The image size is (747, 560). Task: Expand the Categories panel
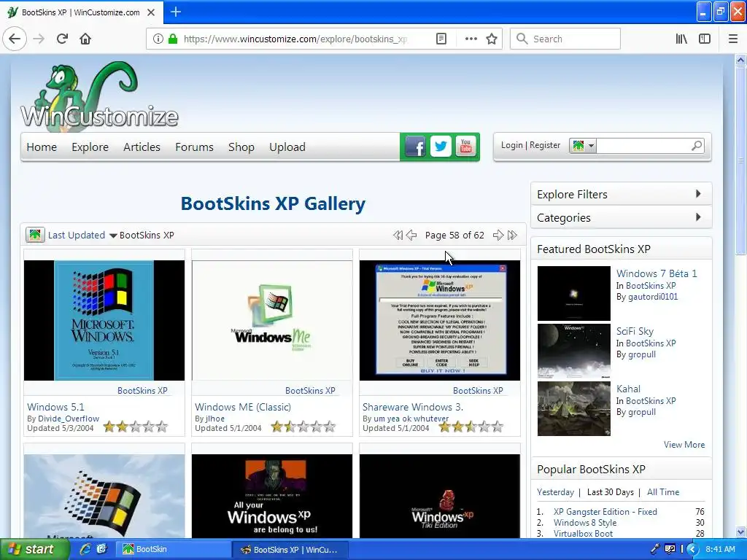tap(622, 217)
